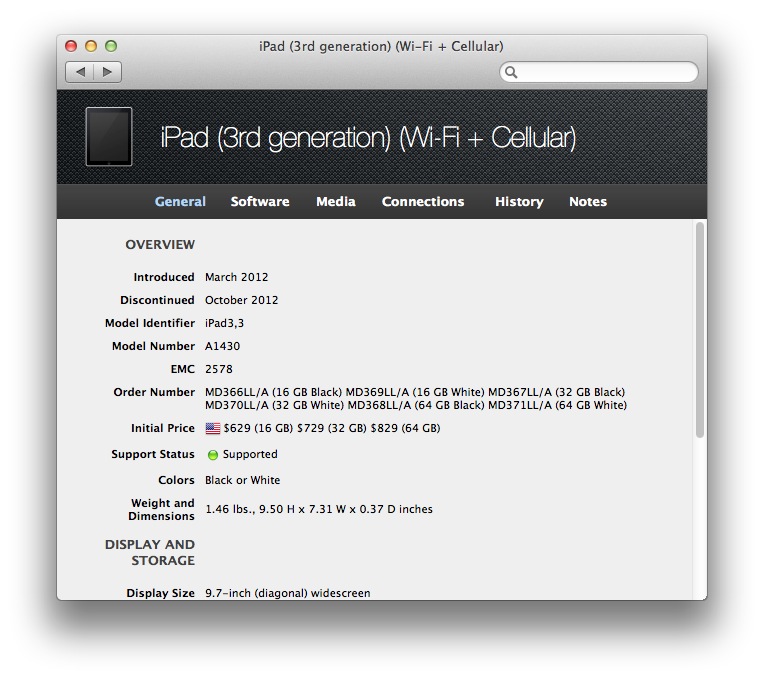Switch to the Software tab
The height and width of the screenshot is (679, 764).
[260, 202]
